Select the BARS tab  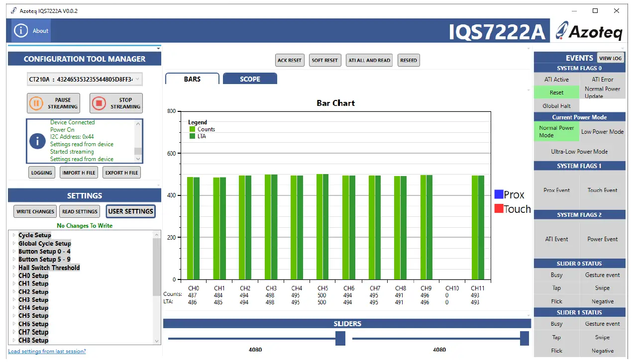pos(192,78)
